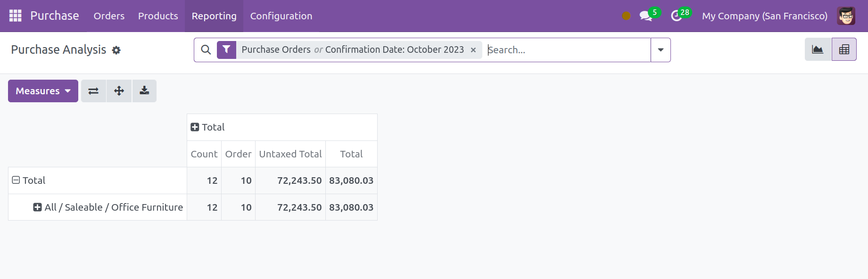The height and width of the screenshot is (279, 868).
Task: Switch to graph view
Action: [x=818, y=49]
